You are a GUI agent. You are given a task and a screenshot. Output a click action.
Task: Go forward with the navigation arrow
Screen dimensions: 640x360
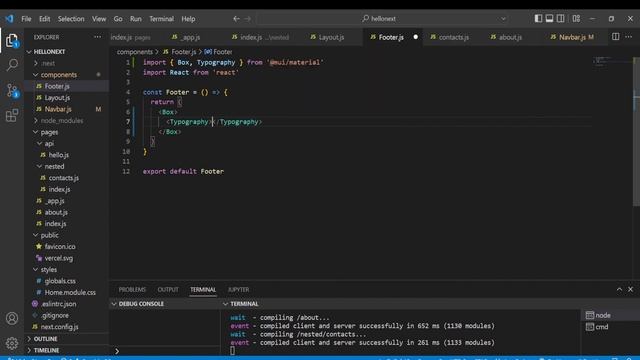click(248, 19)
